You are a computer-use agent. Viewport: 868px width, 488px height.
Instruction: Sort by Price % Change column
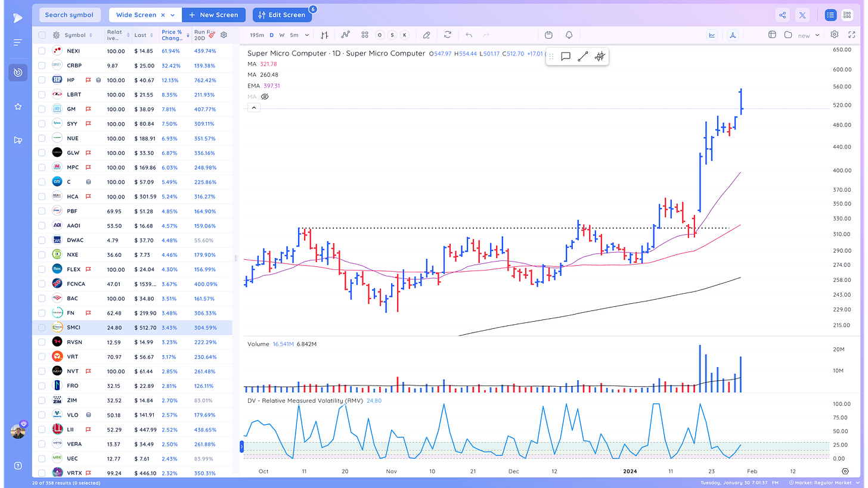click(x=175, y=35)
